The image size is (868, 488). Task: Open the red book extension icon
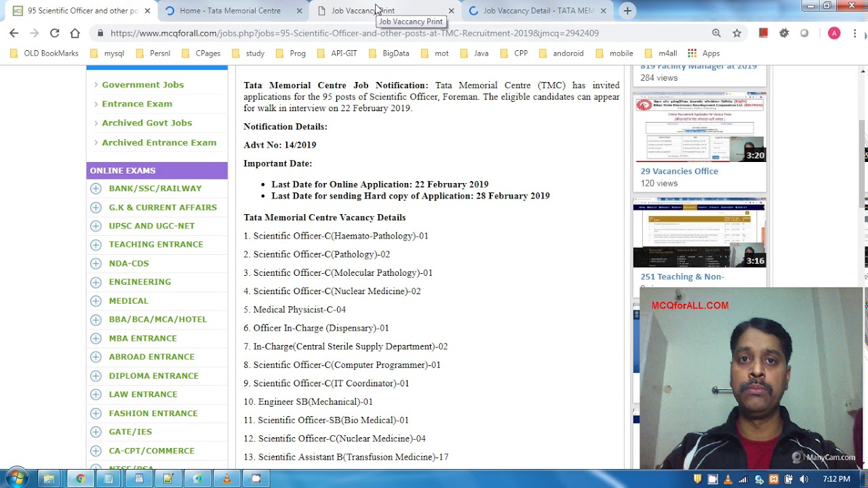764,33
